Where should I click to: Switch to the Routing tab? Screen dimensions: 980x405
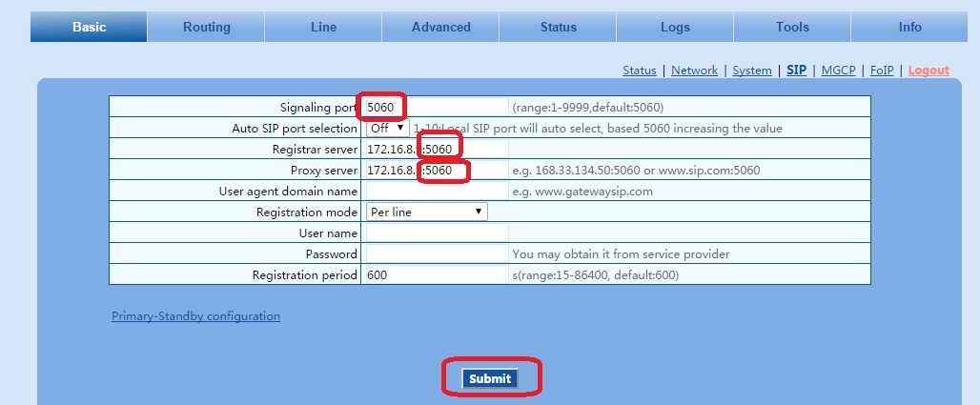click(206, 27)
